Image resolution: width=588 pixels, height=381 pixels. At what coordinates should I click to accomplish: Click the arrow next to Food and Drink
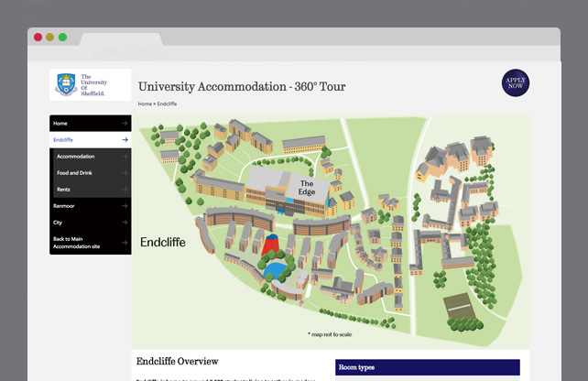point(124,173)
